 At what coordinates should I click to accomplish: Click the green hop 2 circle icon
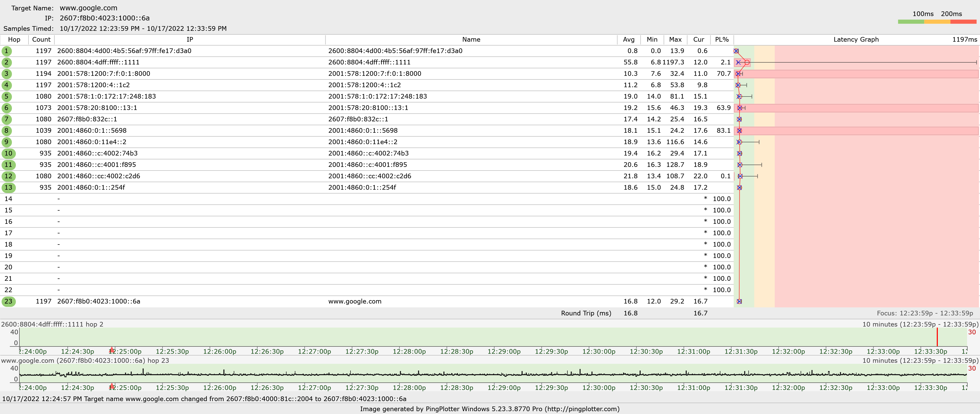(x=6, y=62)
